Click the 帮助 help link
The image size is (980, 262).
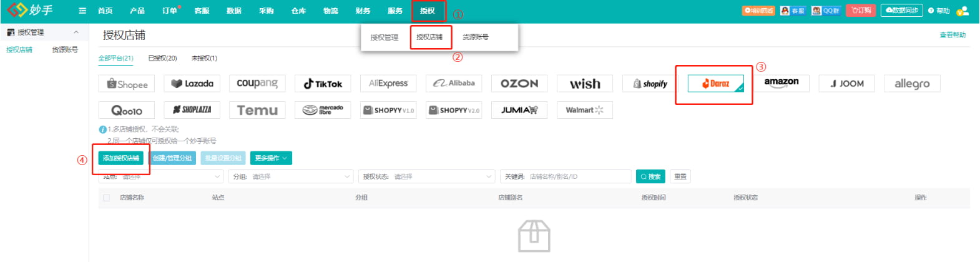pos(939,11)
